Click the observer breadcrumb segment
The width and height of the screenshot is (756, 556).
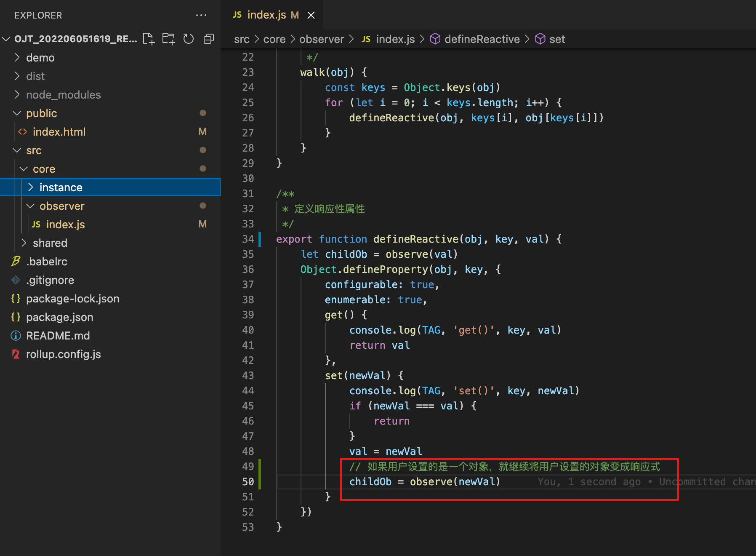322,39
